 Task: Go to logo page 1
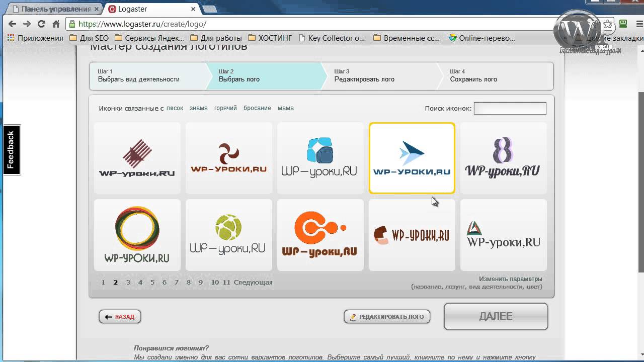(x=103, y=283)
